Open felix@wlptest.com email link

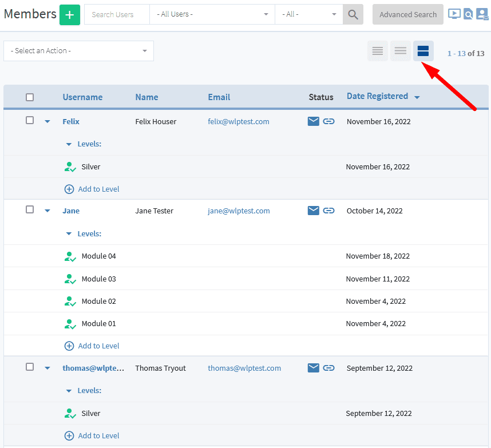pyautogui.click(x=238, y=121)
